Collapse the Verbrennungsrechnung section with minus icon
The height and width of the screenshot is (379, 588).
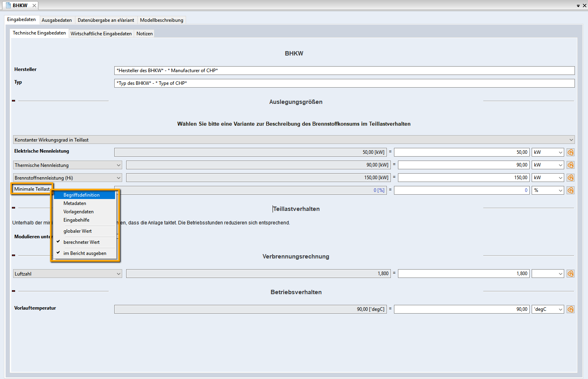[13, 255]
